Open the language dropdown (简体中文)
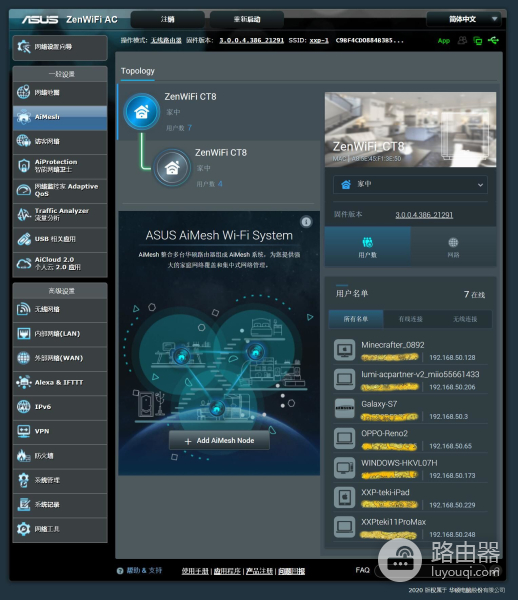Screen dimensions: 518x600 [x=464, y=19]
